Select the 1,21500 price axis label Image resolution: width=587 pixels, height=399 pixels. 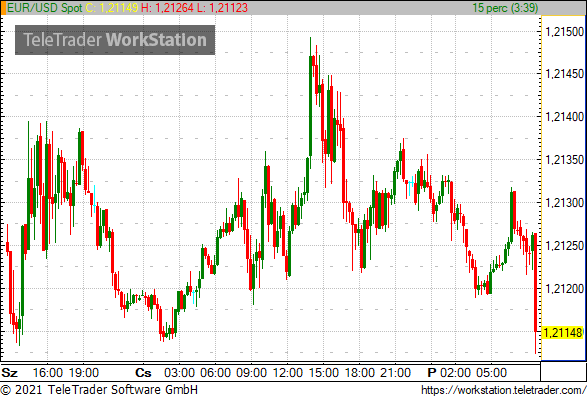tap(565, 31)
